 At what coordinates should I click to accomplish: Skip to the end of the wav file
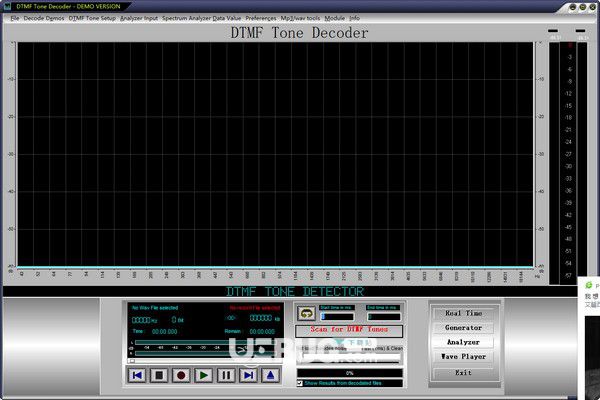(248, 375)
